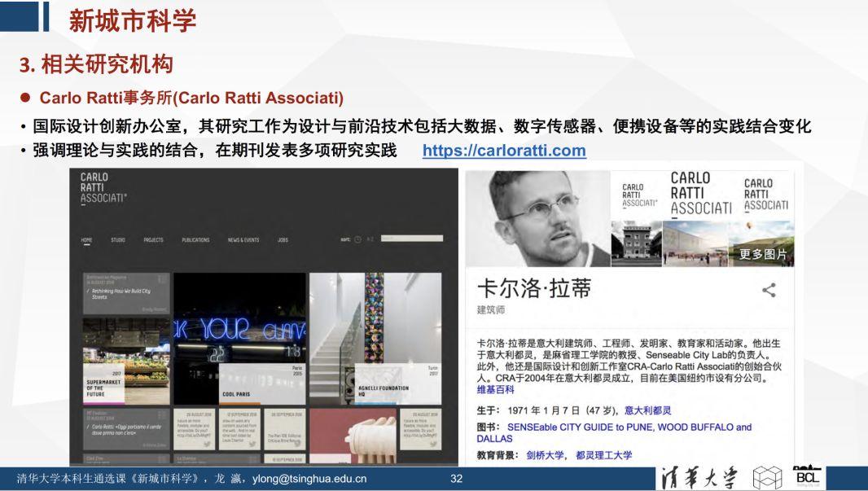Open 更多图片 more images thumbnail
Viewport: 868px width, 491px height.
(761, 243)
